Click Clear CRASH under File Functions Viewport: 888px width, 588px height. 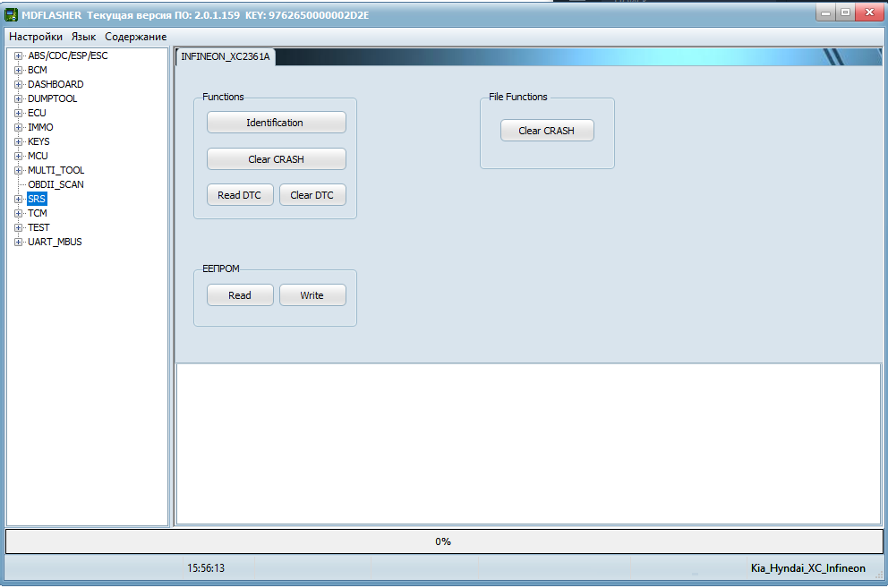coord(546,131)
